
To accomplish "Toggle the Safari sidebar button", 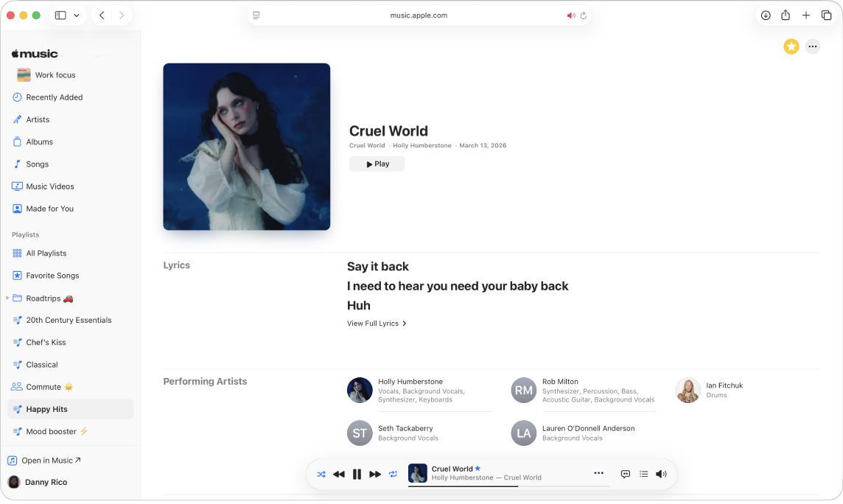I will tap(60, 15).
